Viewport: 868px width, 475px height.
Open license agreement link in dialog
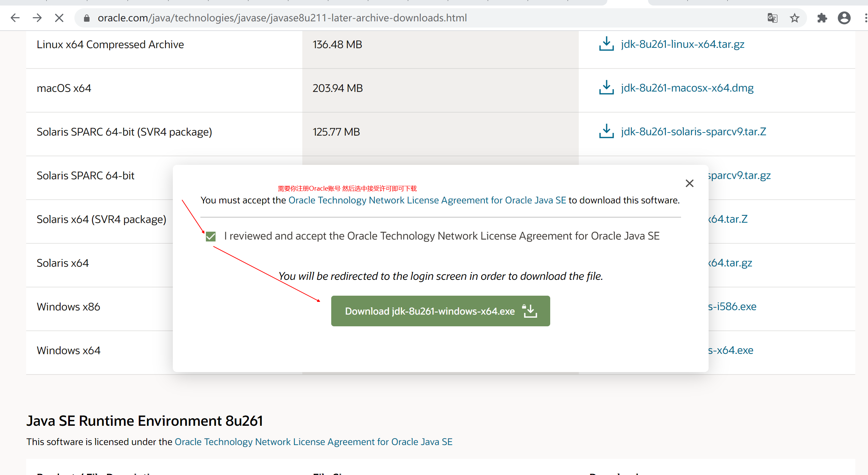(x=427, y=200)
